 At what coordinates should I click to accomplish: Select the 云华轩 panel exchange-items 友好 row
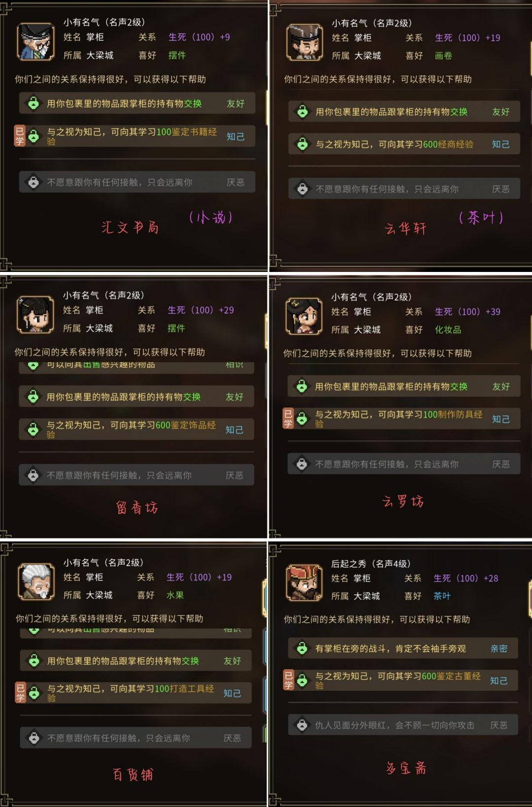tap(404, 112)
